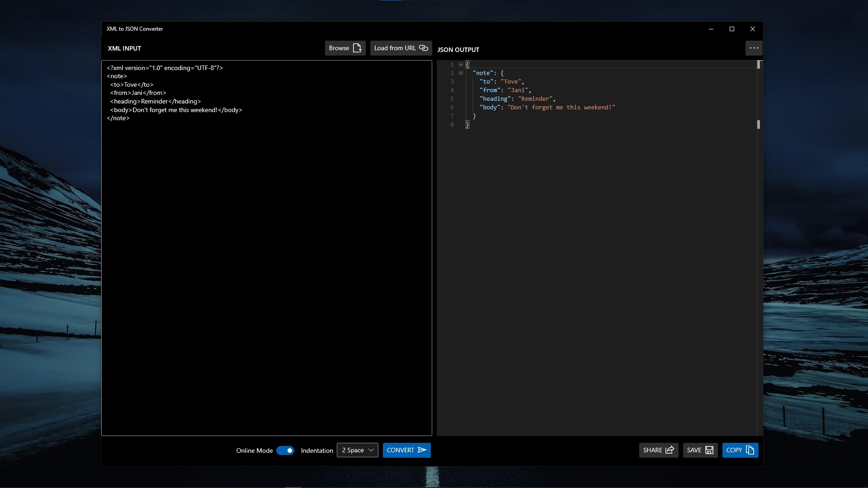Toggle the Online Mode switch
This screenshot has width=868, height=488.
[285, 450]
